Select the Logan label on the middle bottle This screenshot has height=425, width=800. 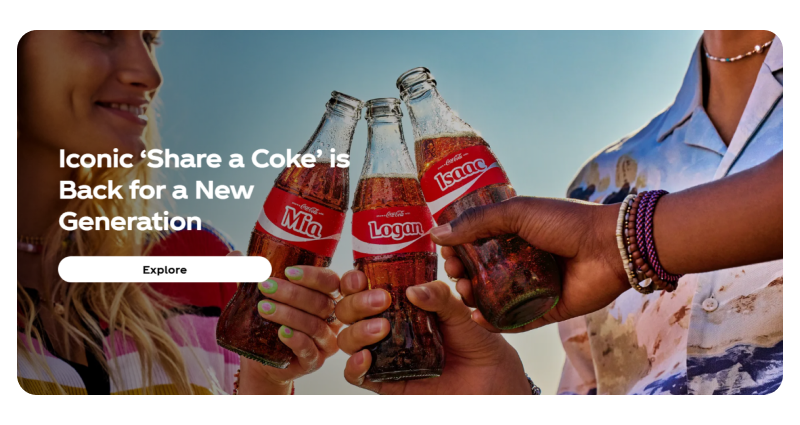point(395,230)
